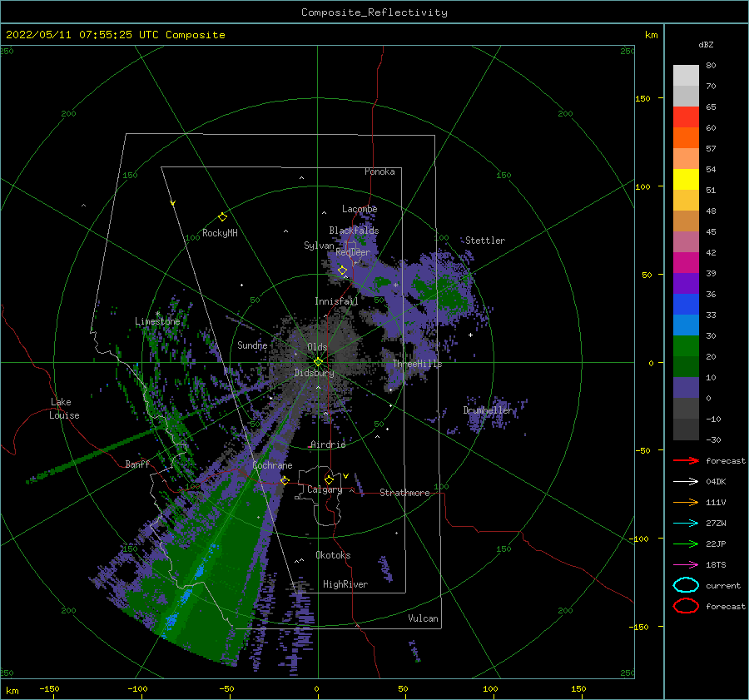Click the 60 dBZ red swatch
Image resolution: width=749 pixels, height=700 pixels.
tap(686, 117)
